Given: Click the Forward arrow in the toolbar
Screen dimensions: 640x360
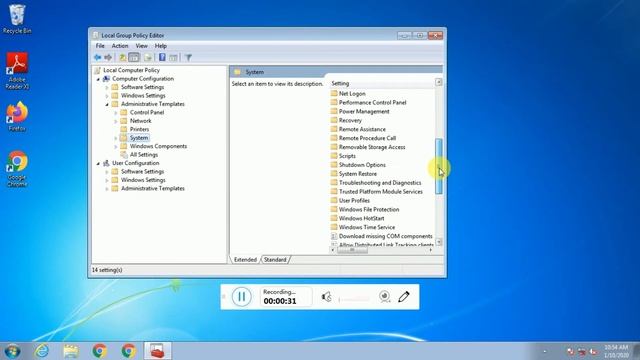Looking at the screenshot, I should 108,58.
